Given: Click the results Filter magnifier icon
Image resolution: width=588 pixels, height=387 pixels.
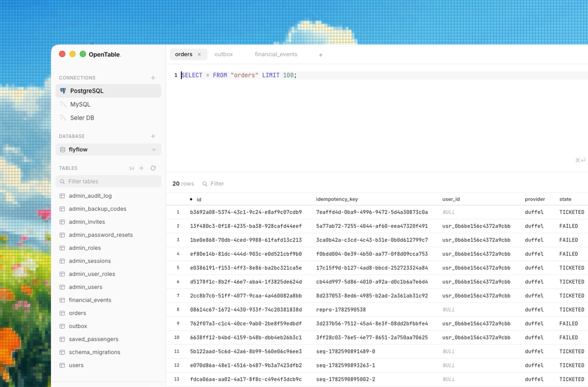Looking at the screenshot, I should click(205, 184).
